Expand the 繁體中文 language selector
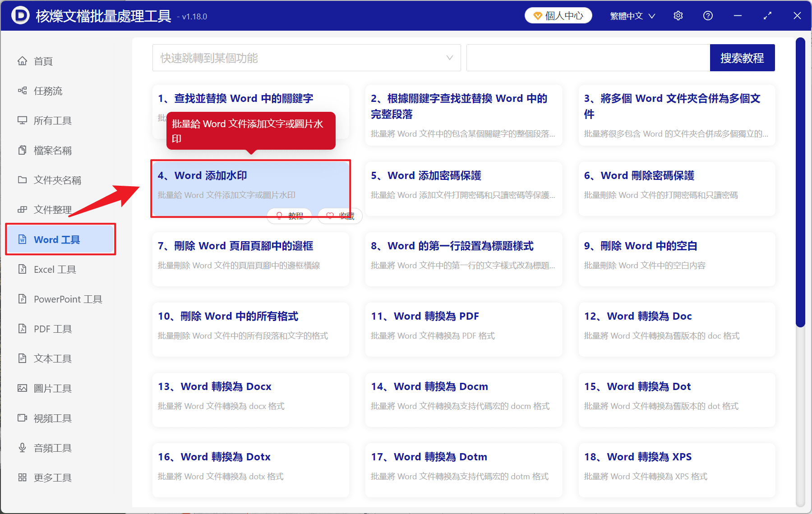This screenshot has width=812, height=514. [632, 15]
